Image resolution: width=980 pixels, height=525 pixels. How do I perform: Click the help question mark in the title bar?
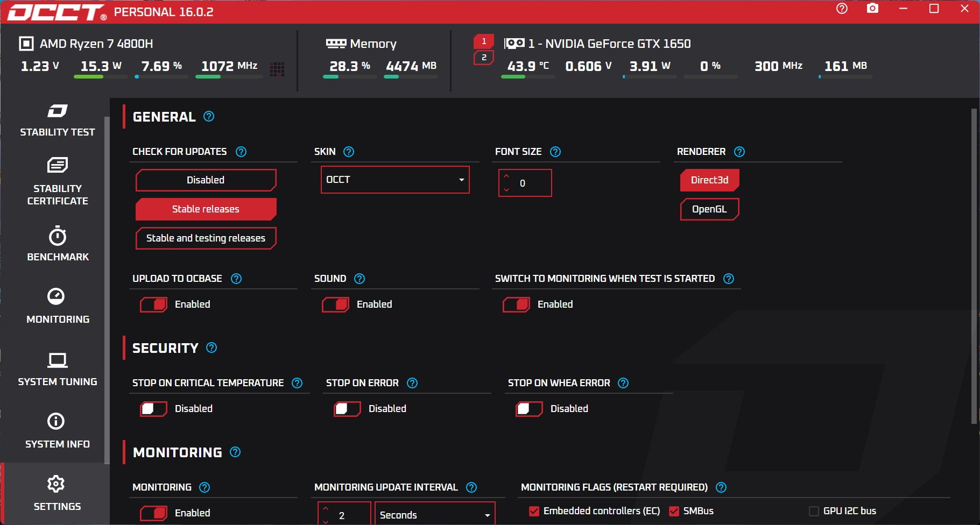tap(842, 9)
